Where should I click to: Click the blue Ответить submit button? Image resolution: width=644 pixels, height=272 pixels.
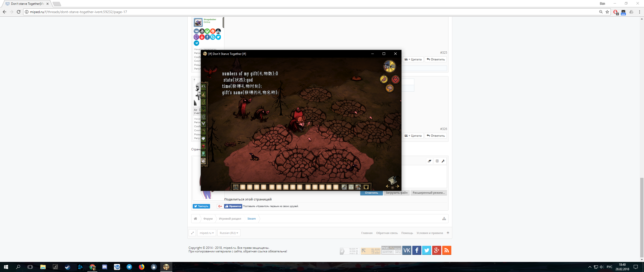click(x=371, y=193)
